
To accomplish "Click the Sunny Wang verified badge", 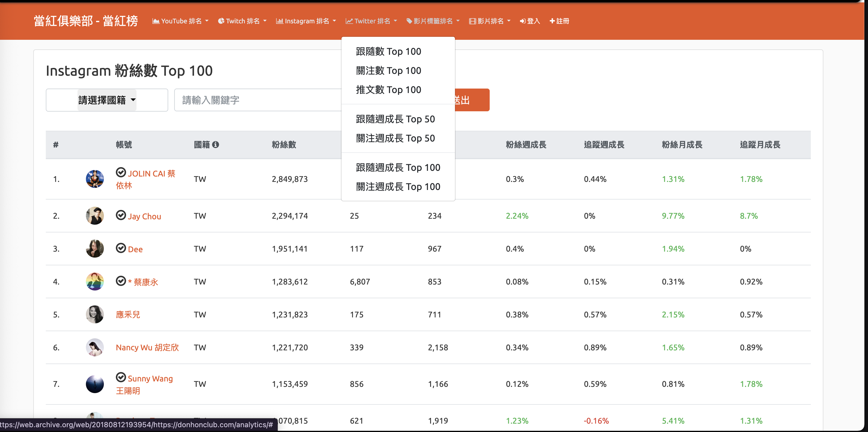I will click(x=121, y=378).
